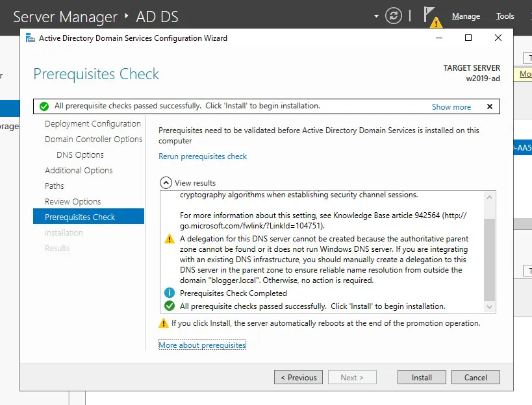Open the notifications flag with warning

click(x=431, y=16)
